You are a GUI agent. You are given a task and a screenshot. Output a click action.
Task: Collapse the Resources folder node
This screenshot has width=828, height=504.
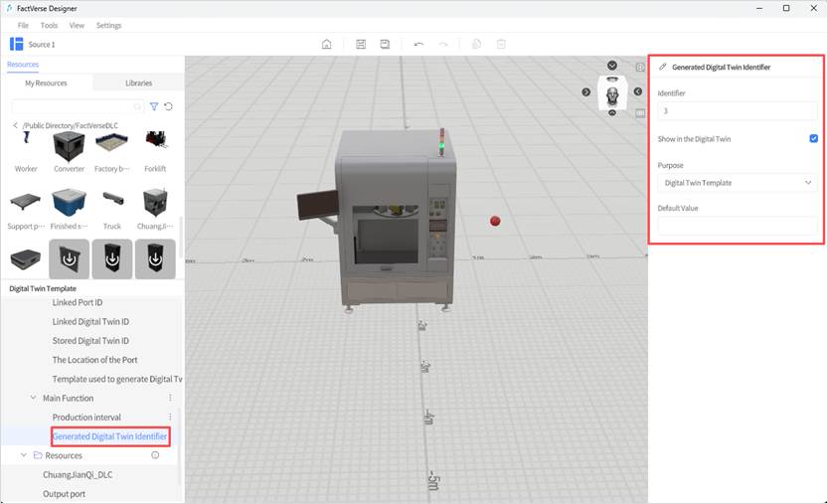pyautogui.click(x=24, y=455)
